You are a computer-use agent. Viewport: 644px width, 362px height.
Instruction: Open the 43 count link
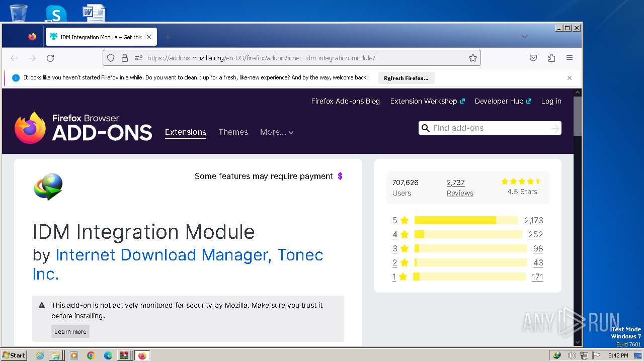click(x=538, y=262)
